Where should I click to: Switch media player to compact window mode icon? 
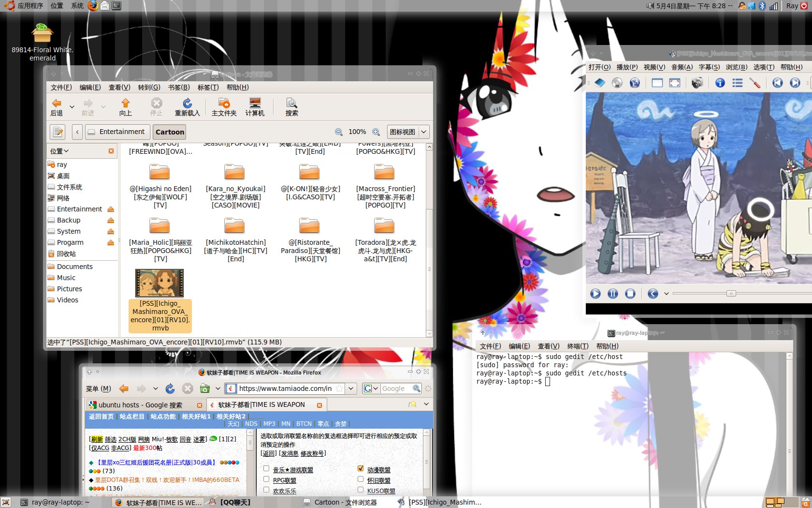pyautogui.click(x=657, y=83)
